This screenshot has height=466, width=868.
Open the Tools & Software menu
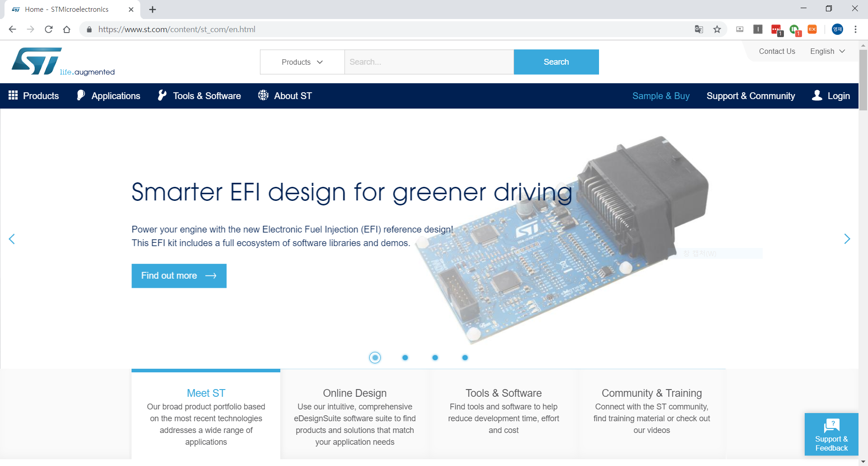click(x=199, y=96)
